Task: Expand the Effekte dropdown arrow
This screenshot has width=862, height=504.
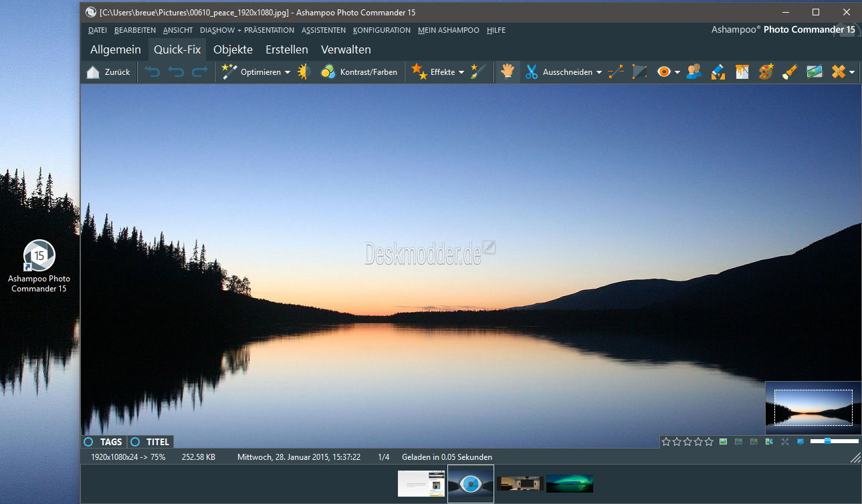Action: pos(461,72)
